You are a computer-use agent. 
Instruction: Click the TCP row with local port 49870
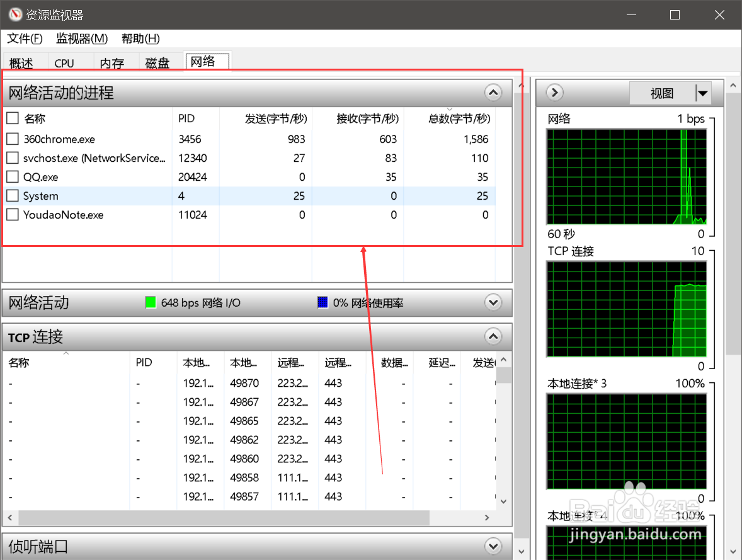tap(249, 383)
